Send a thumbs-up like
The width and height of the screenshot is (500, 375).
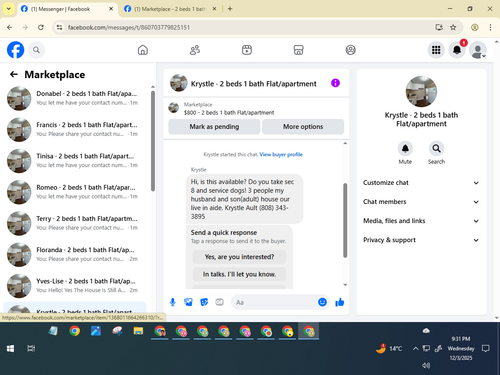(340, 302)
